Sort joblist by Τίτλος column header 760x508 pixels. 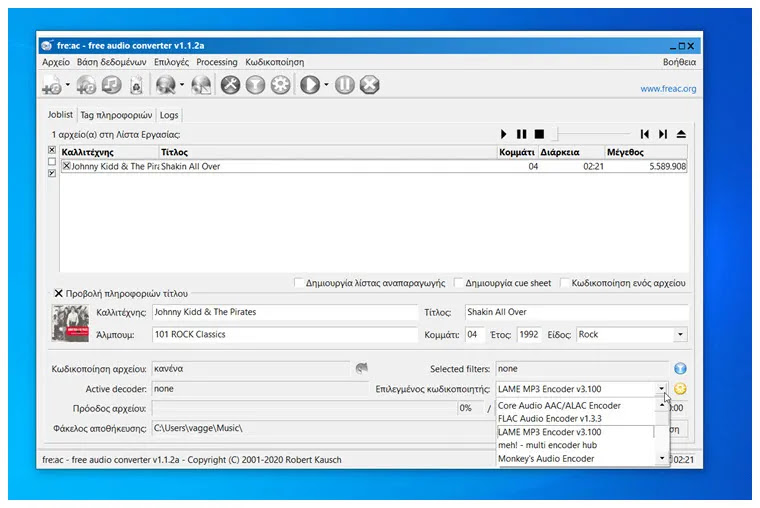328,152
